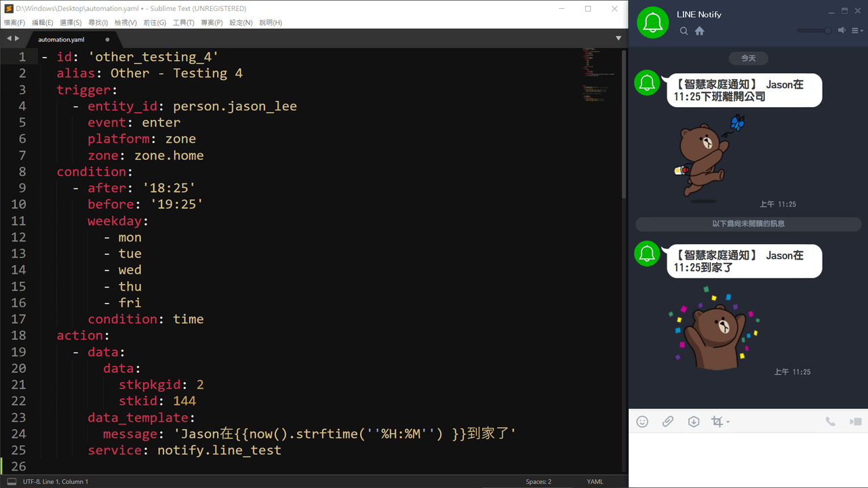Maximize the LINE Notify chat window

click(844, 12)
